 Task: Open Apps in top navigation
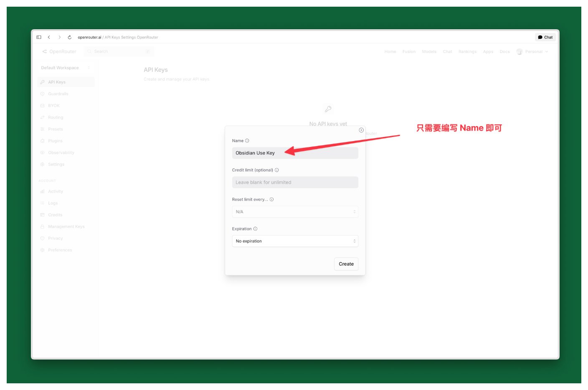click(x=488, y=52)
